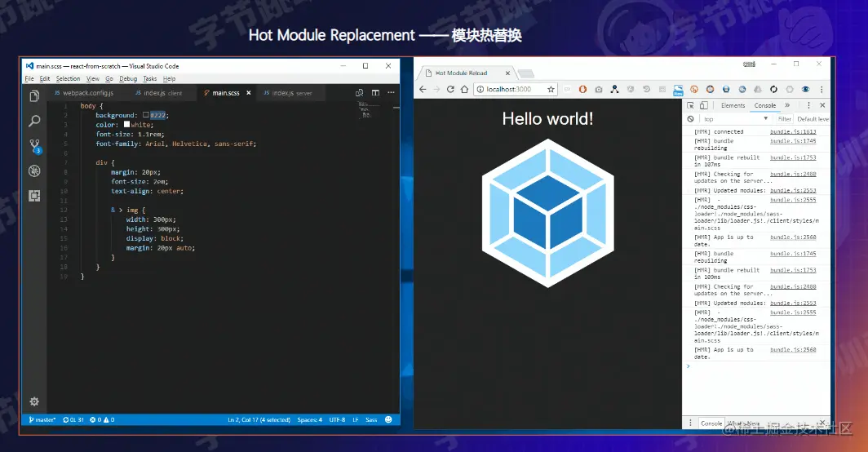Screen dimensions: 868x452
Task: Click the bundle.js:1613 link in console
Action: coord(793,132)
